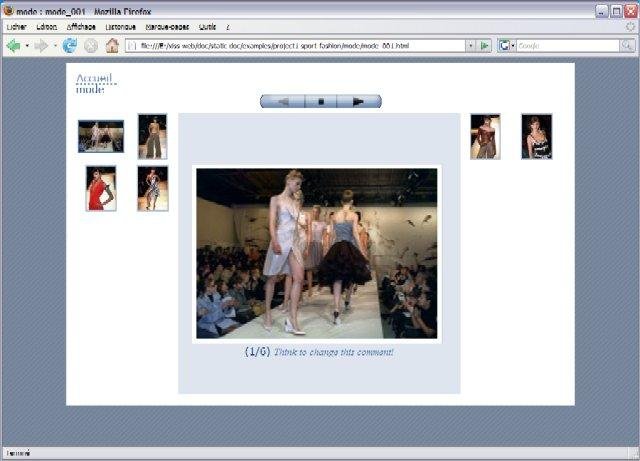
Task: Go to the Home page icon
Action: pos(112,45)
